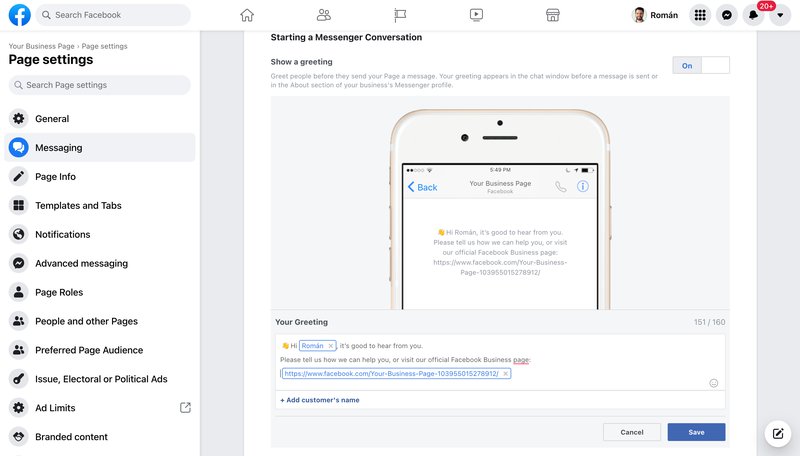Open Preferred Page Audience section
This screenshot has width=800, height=456.
tap(99, 350)
